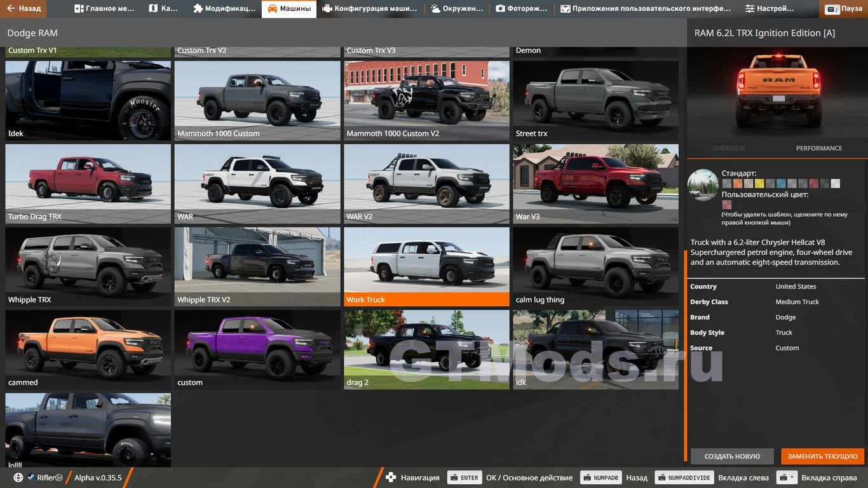Select the Street trx configuration
868x488 pixels.
[596, 100]
